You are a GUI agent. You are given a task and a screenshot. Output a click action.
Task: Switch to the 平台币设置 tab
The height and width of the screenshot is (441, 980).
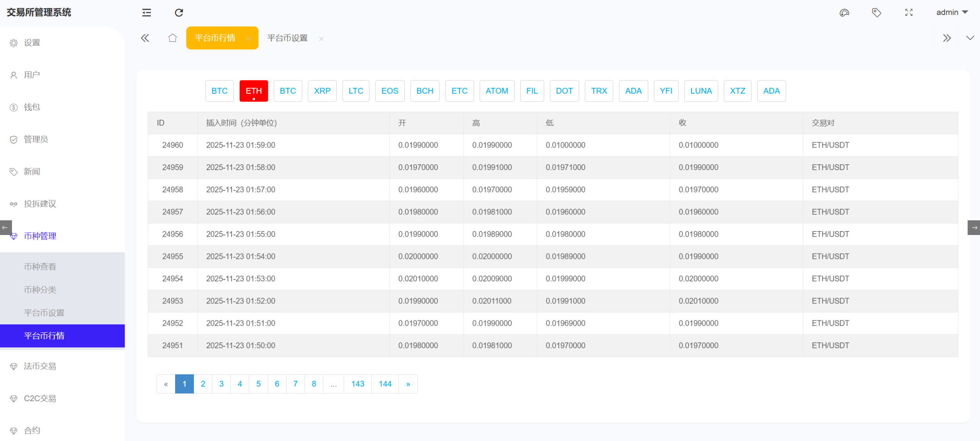coord(286,37)
